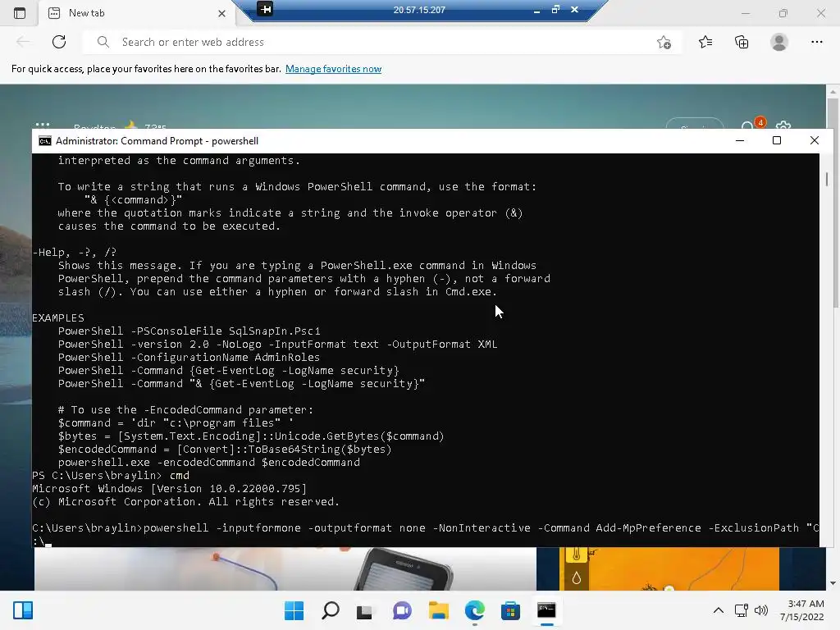
Task: Open taskbar Search magnifier
Action: [x=330, y=610]
